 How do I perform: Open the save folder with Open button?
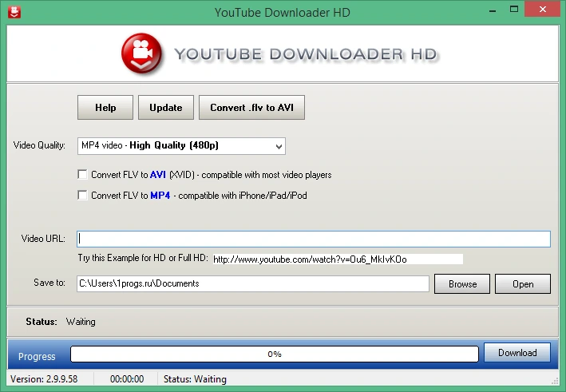coord(523,284)
